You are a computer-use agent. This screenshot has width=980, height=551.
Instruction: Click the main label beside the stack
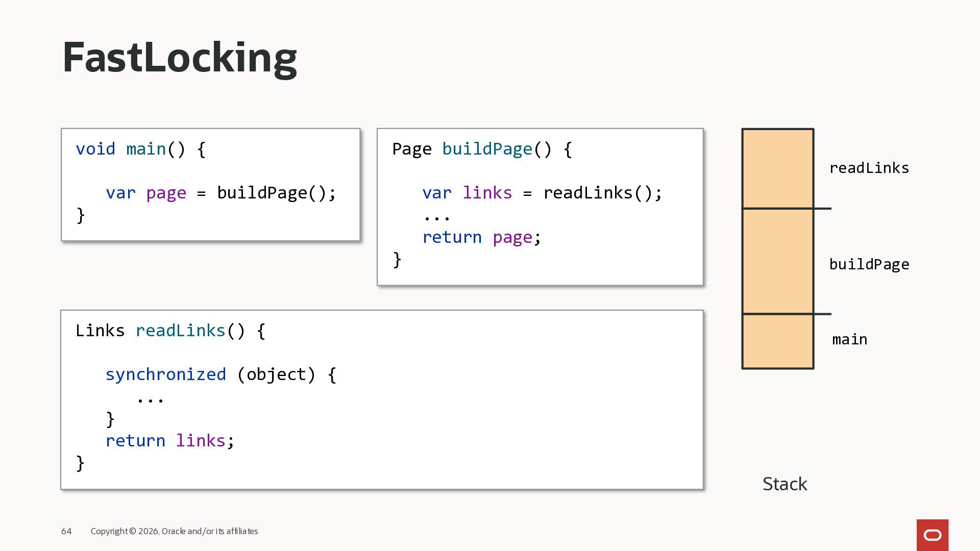pos(849,339)
